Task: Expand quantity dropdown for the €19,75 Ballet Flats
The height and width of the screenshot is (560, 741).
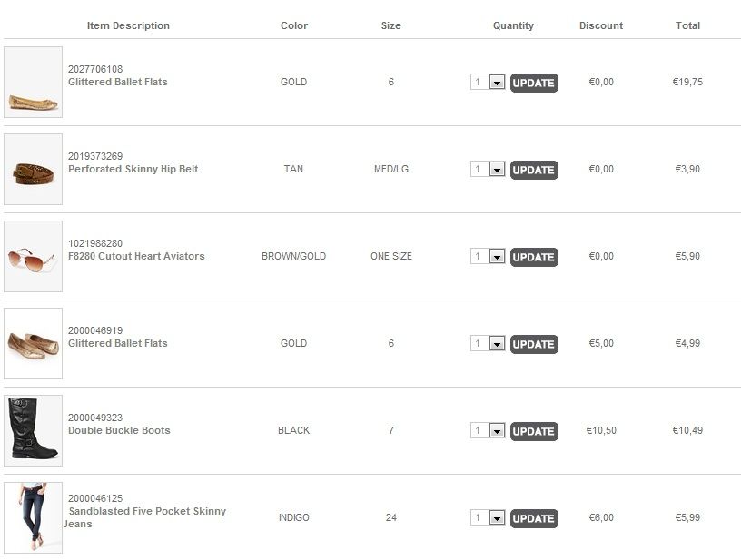Action: (497, 83)
